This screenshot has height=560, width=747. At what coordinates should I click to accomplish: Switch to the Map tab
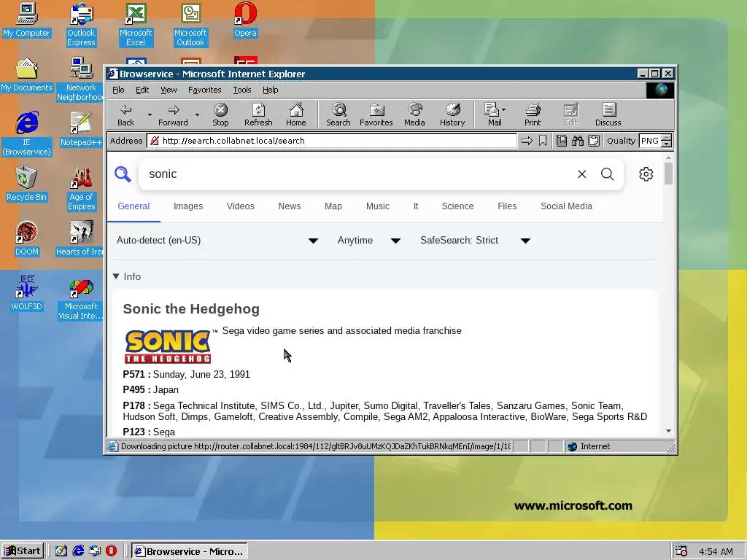(333, 206)
